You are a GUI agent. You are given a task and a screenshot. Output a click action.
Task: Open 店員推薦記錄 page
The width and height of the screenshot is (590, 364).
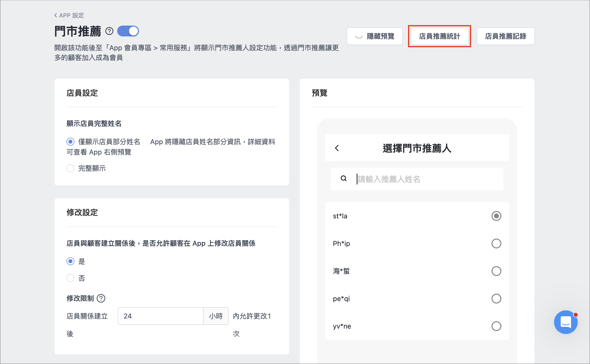pyautogui.click(x=506, y=36)
